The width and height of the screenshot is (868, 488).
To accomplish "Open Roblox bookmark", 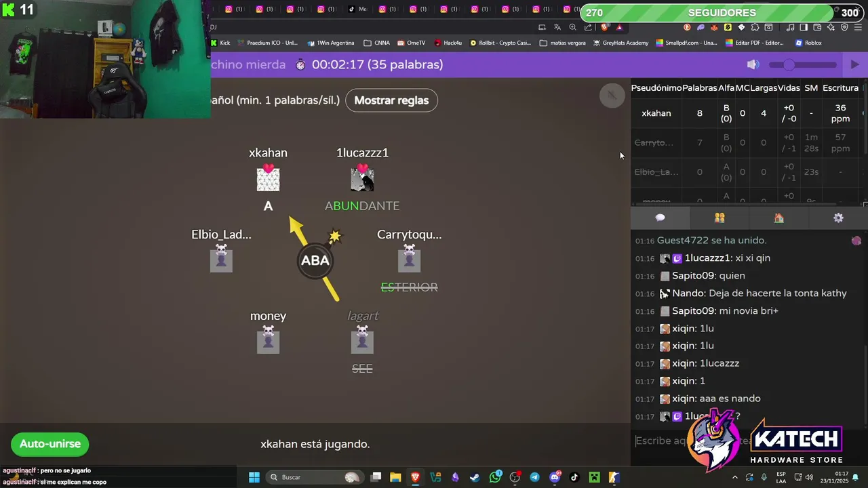I will coord(808,43).
